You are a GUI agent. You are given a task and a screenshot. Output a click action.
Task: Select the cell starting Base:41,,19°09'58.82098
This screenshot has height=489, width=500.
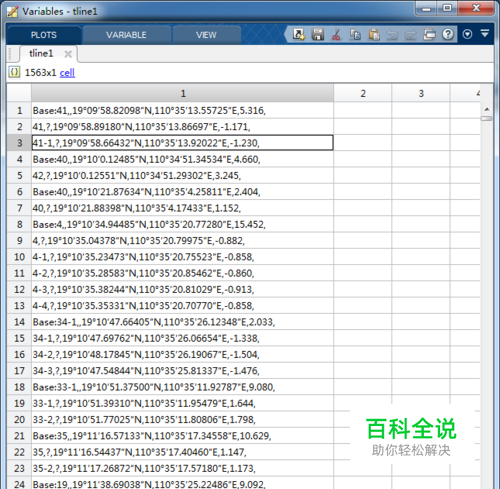183,110
